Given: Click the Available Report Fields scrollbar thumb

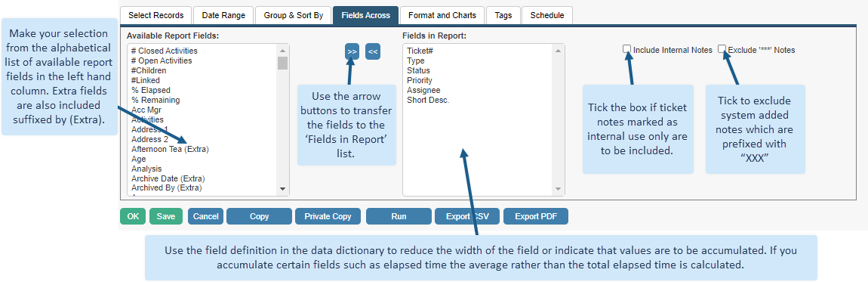Looking at the screenshot, I should pyautogui.click(x=283, y=63).
